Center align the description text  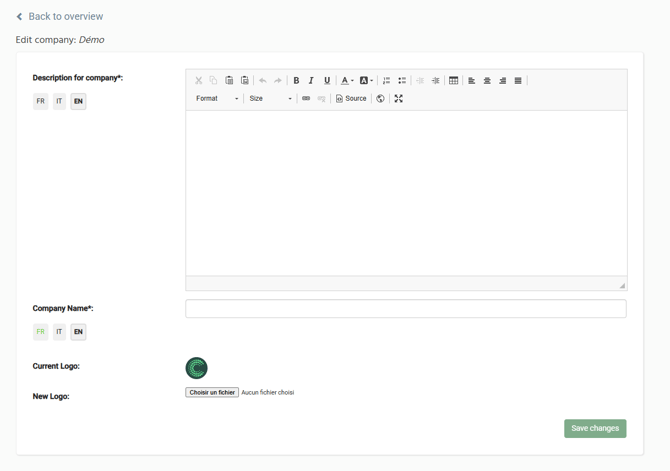tap(487, 81)
